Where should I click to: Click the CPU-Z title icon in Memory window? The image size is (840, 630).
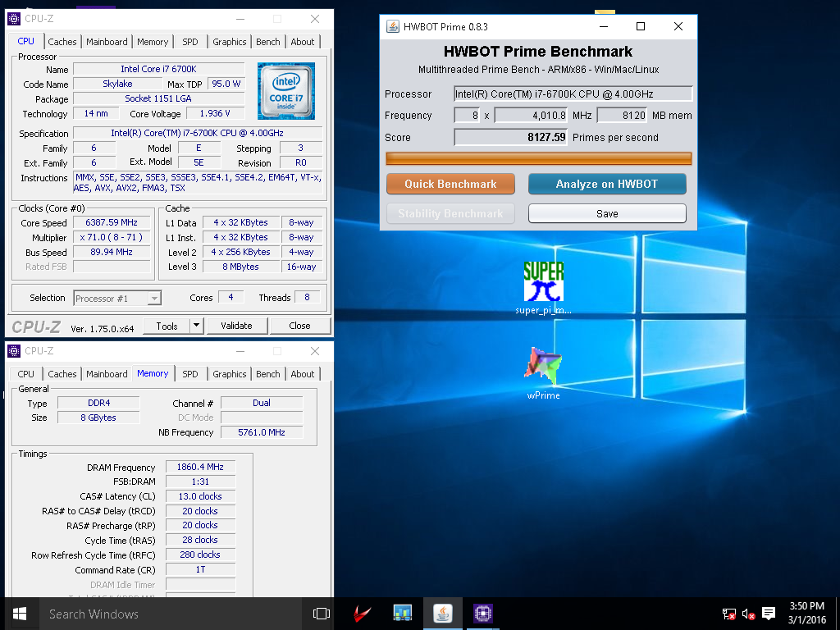14,351
